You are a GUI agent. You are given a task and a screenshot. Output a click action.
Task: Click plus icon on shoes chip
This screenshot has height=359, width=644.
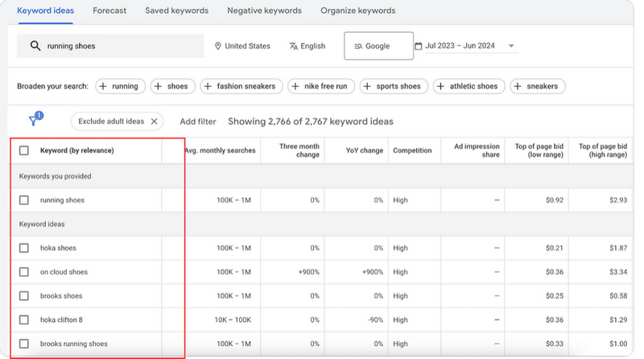[x=158, y=86]
